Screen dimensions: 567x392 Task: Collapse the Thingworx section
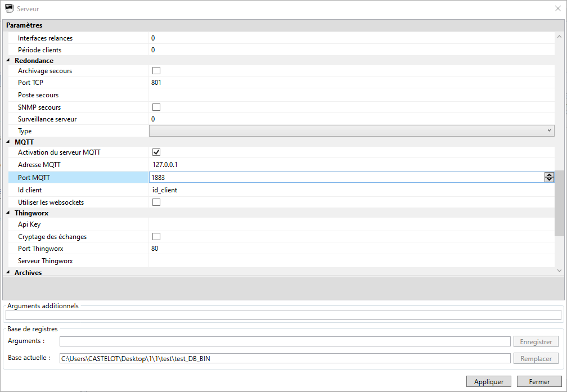(8, 214)
